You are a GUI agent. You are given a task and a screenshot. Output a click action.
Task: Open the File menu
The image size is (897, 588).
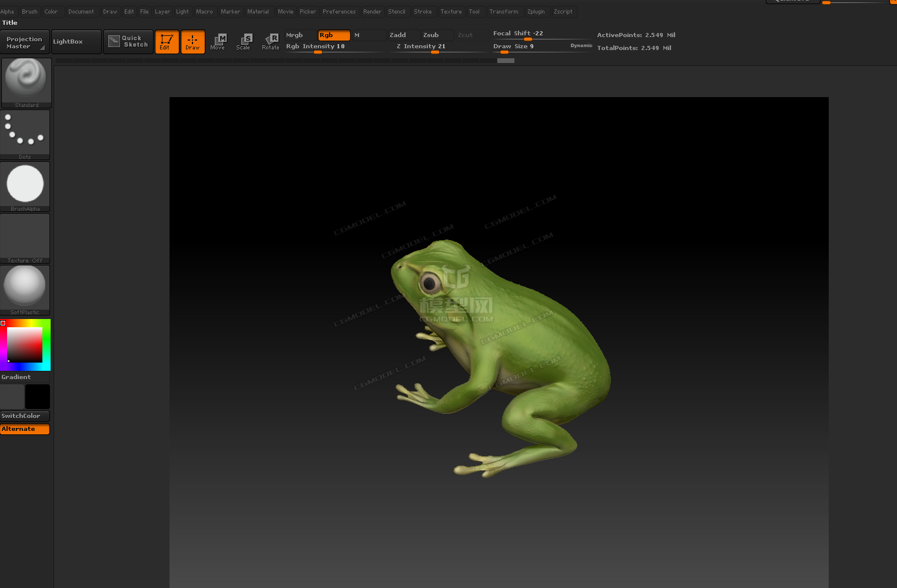click(144, 12)
